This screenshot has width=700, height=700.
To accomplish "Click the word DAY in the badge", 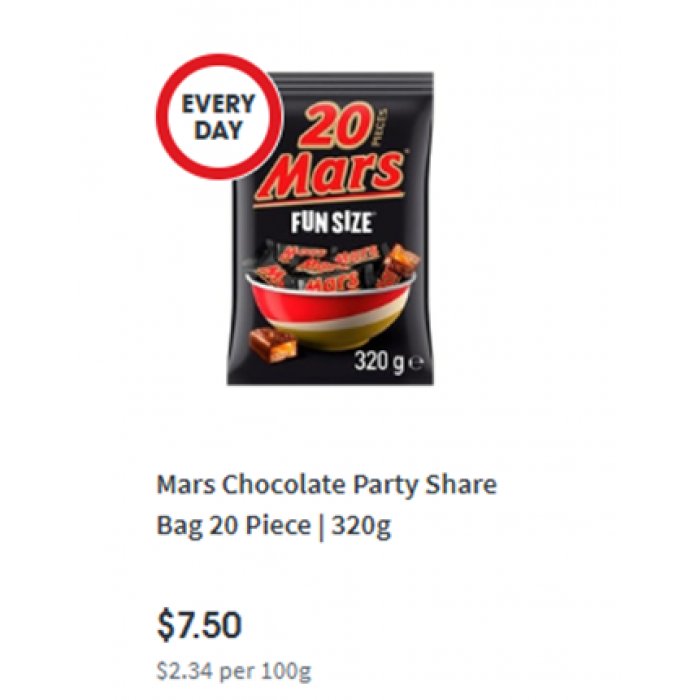I will tap(218, 130).
